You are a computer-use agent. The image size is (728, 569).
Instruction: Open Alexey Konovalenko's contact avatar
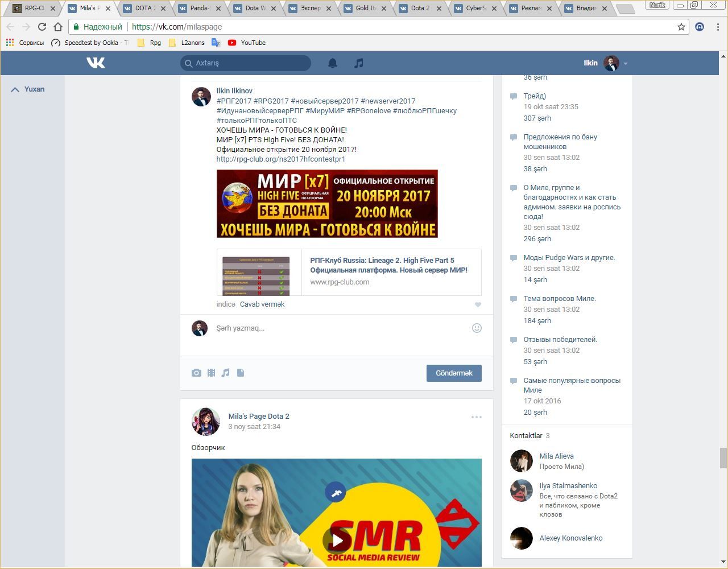click(x=521, y=538)
